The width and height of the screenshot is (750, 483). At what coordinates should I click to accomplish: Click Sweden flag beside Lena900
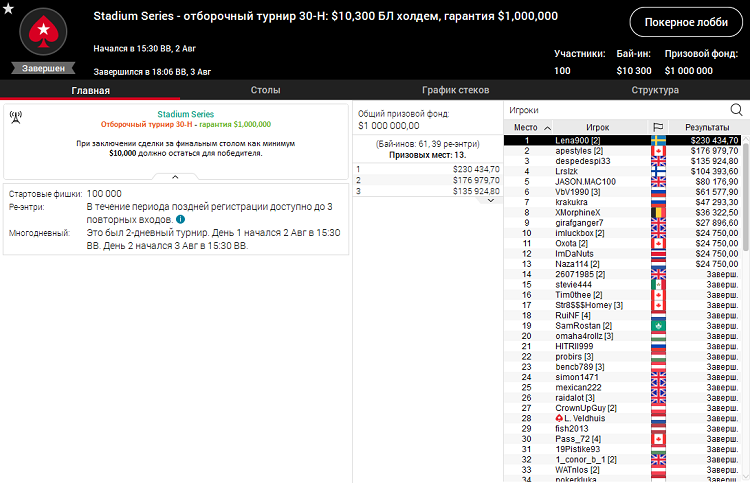point(658,141)
